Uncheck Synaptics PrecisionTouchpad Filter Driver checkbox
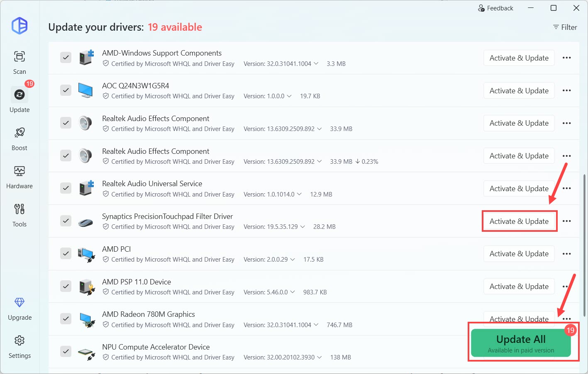 [66, 221]
